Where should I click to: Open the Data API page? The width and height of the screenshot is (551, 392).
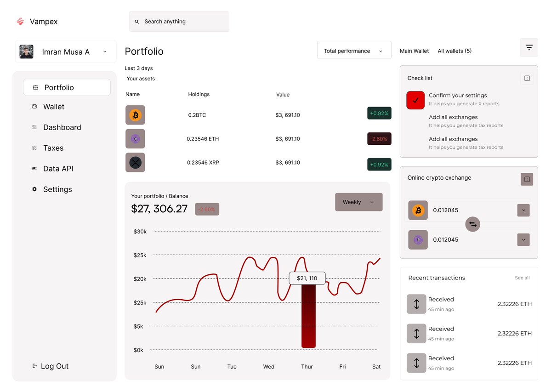(x=57, y=169)
